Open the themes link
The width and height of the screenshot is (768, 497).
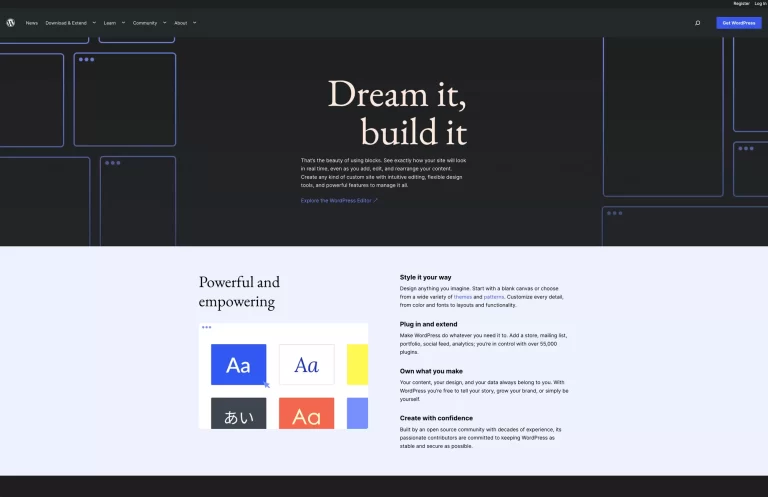[x=462, y=297]
